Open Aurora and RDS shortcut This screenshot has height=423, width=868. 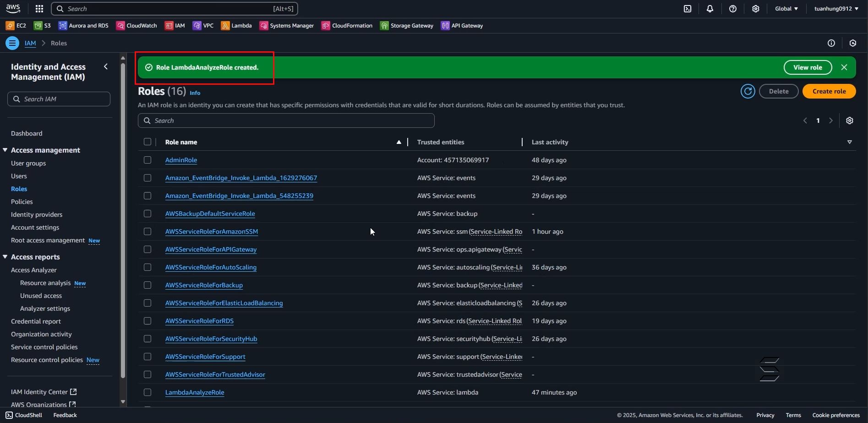84,26
